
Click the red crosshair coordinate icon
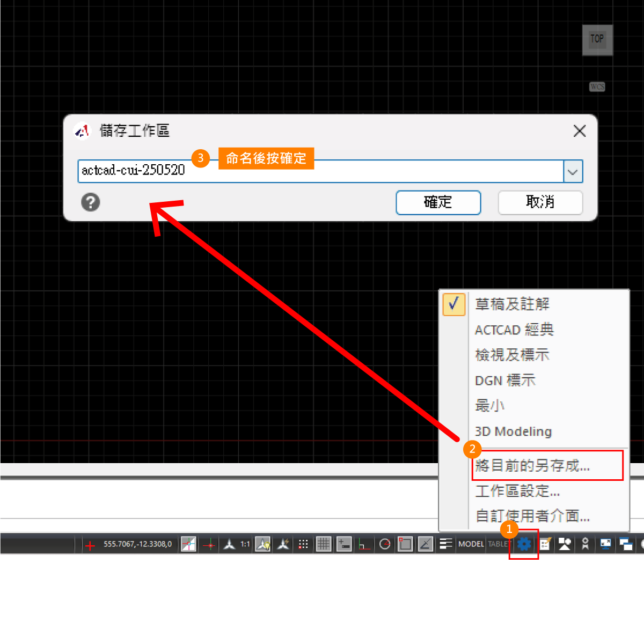(90, 545)
